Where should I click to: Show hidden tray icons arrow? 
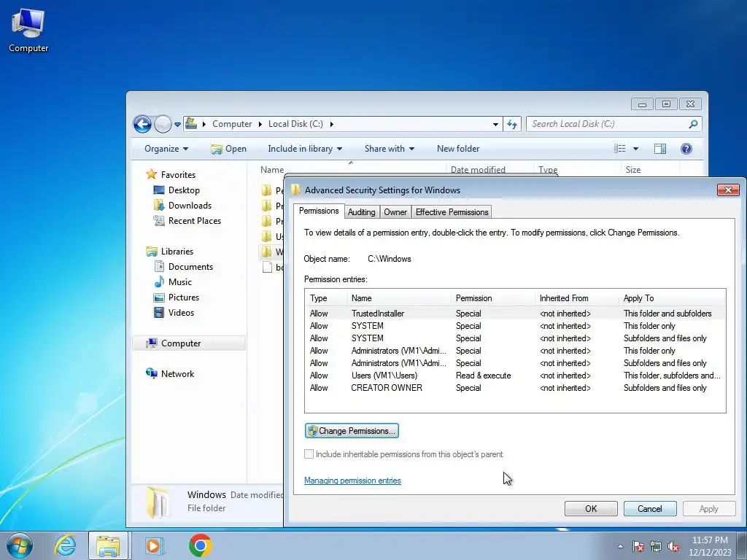pos(620,546)
